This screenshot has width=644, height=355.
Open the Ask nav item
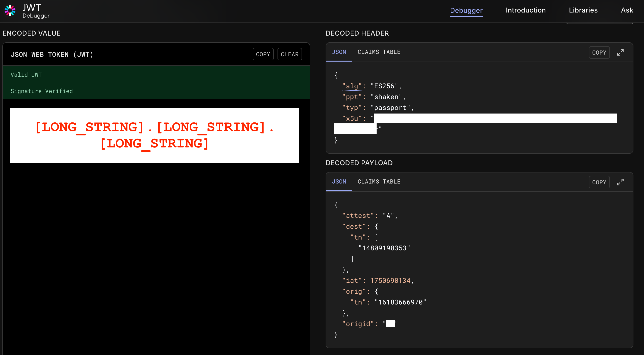pyautogui.click(x=627, y=10)
